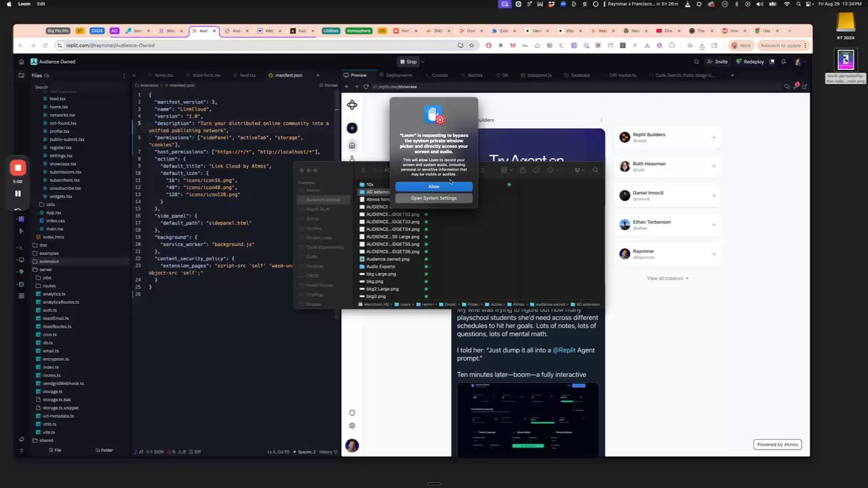The width and height of the screenshot is (868, 488).
Task: Select the extension folder
Action: click(49, 262)
